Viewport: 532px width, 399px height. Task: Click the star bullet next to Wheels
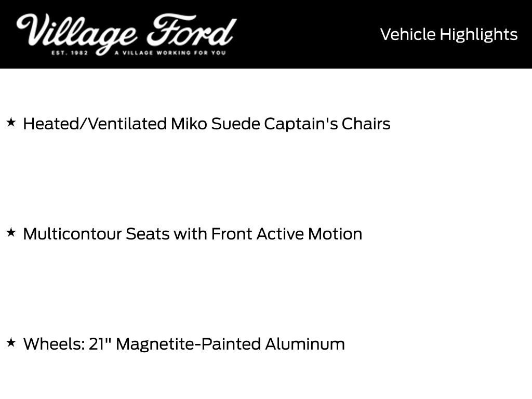tap(11, 342)
